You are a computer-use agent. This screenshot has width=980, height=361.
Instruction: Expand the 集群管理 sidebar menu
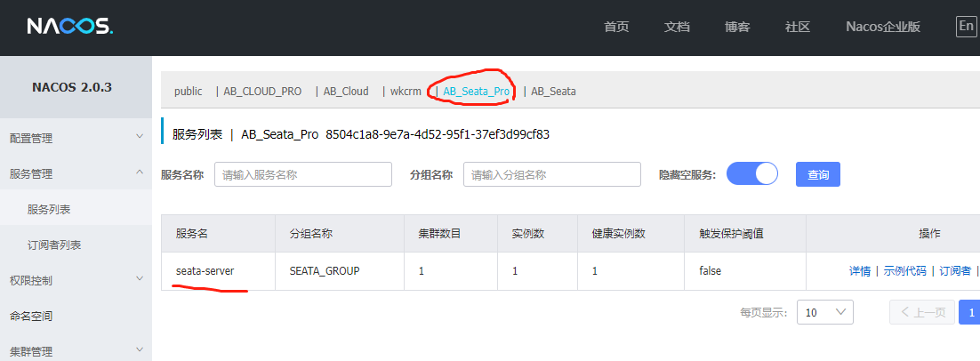76,351
